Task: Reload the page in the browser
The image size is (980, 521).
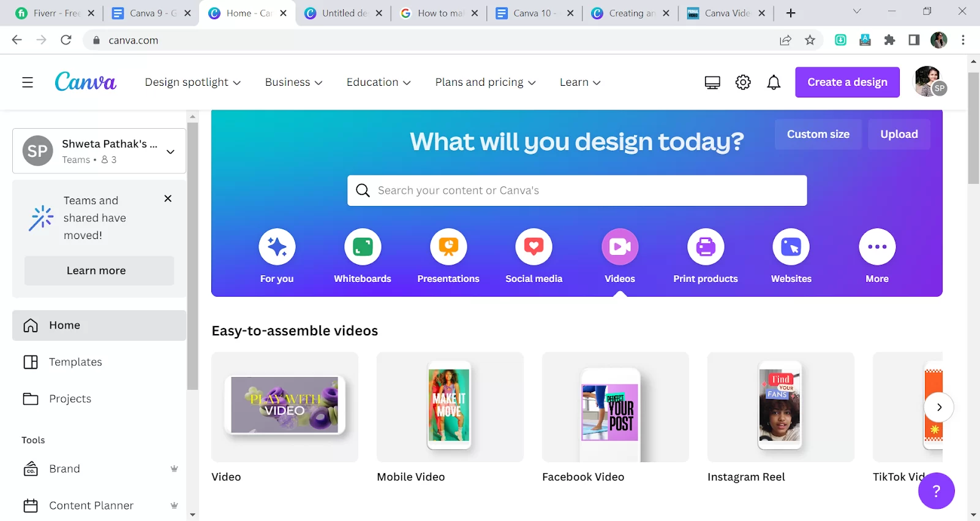Action: (66, 40)
